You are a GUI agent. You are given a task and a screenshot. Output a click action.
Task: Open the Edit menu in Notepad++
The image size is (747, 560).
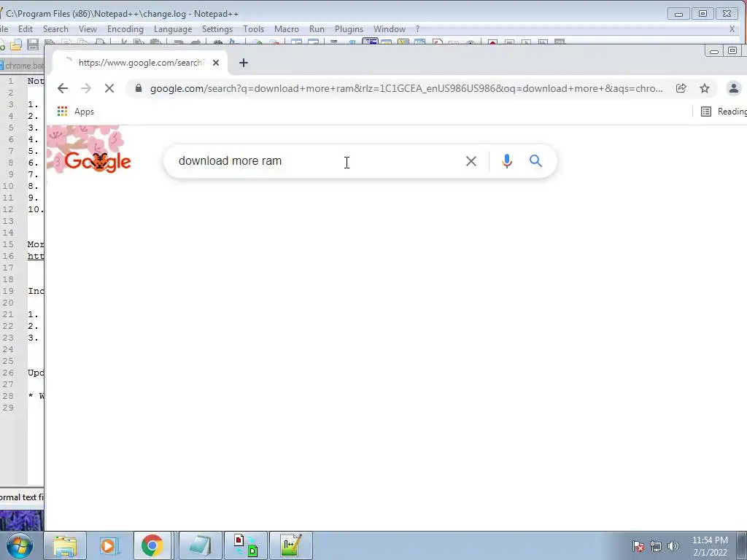[26, 29]
